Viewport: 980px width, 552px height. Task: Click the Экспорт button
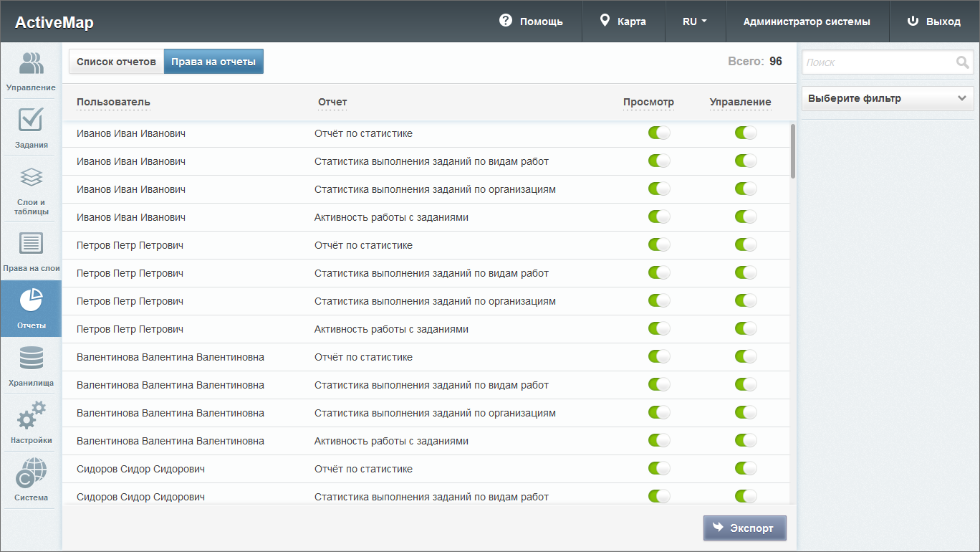point(744,528)
